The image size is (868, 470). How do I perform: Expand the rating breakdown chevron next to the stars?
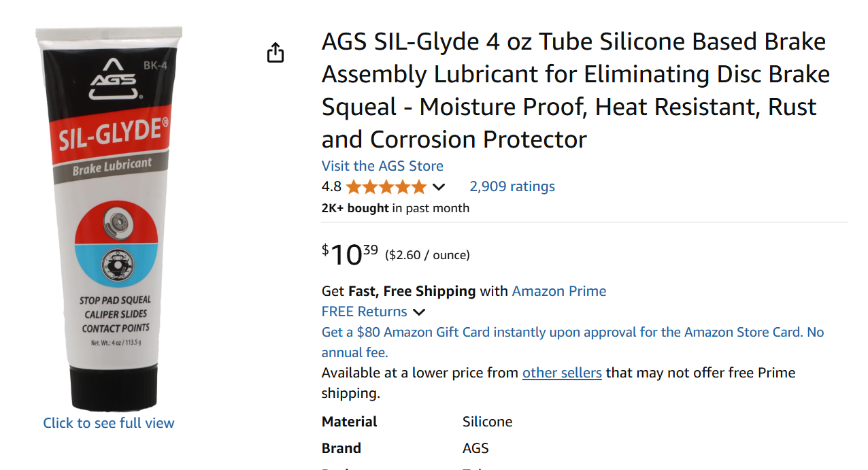pos(439,187)
